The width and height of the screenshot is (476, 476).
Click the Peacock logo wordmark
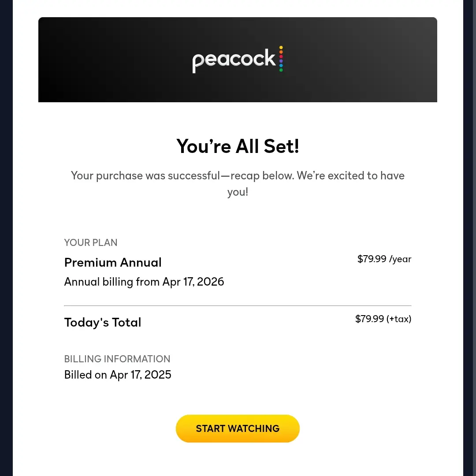click(234, 60)
